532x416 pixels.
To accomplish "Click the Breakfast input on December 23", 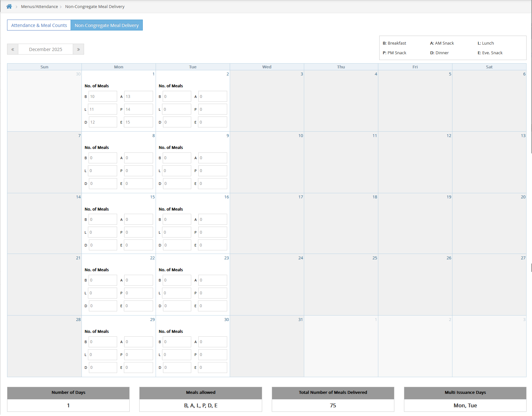I will [x=177, y=280].
